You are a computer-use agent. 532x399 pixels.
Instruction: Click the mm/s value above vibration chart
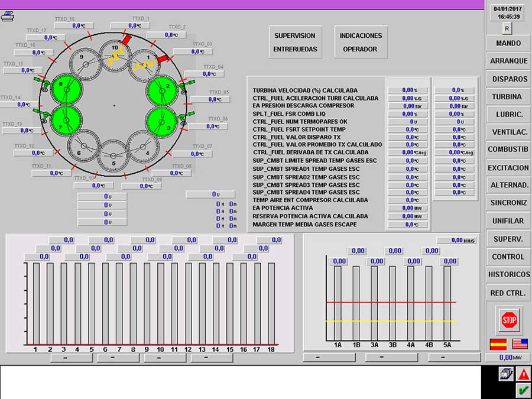pyautogui.click(x=456, y=241)
